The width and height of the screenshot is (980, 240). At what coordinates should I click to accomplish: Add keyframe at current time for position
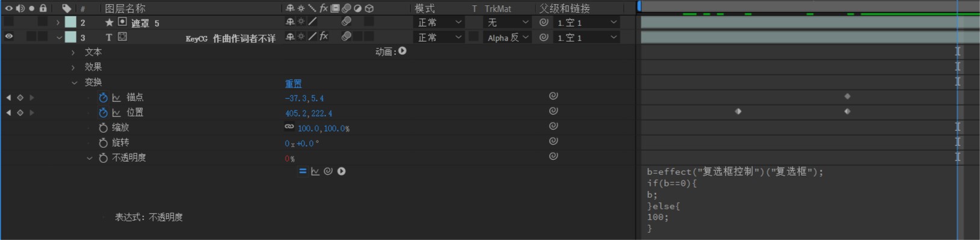[x=20, y=113]
